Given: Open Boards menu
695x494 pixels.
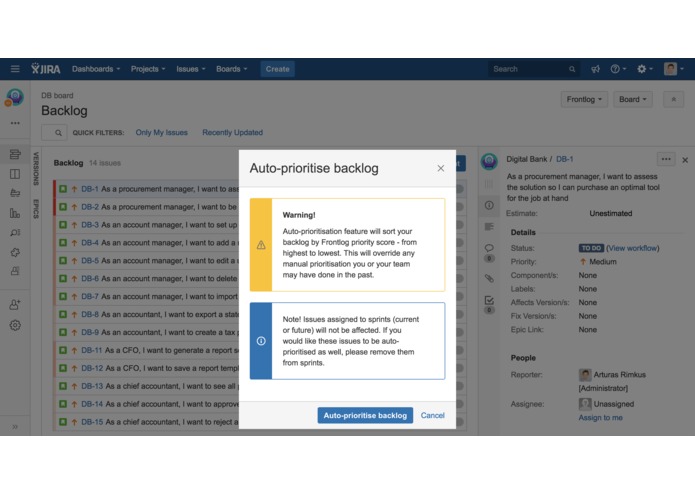Looking at the screenshot, I should [x=231, y=69].
